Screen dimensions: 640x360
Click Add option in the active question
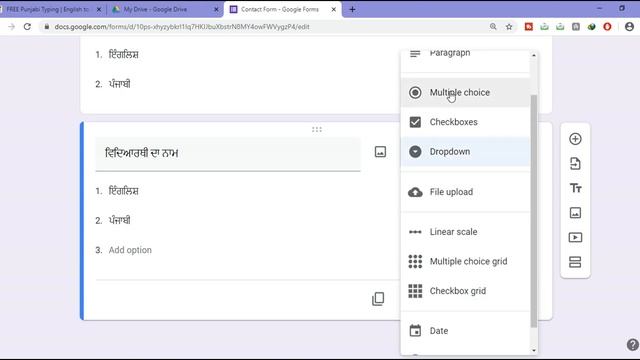[130, 250]
